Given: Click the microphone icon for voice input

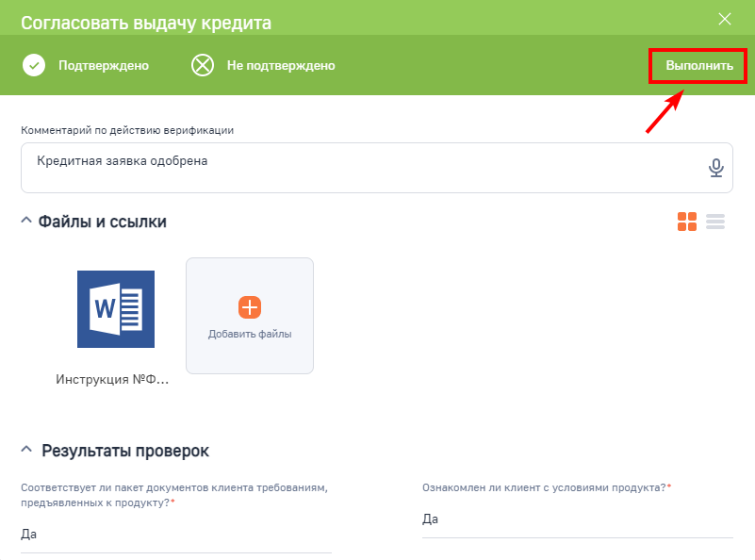Looking at the screenshot, I should 716,167.
